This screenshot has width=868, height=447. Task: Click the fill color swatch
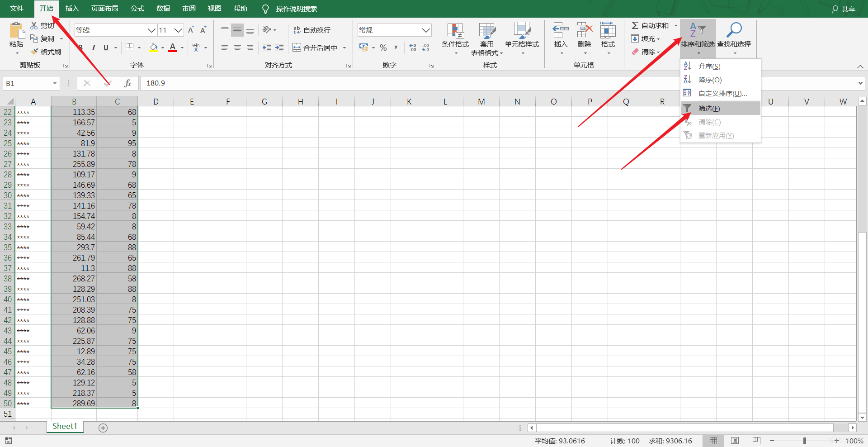153,48
